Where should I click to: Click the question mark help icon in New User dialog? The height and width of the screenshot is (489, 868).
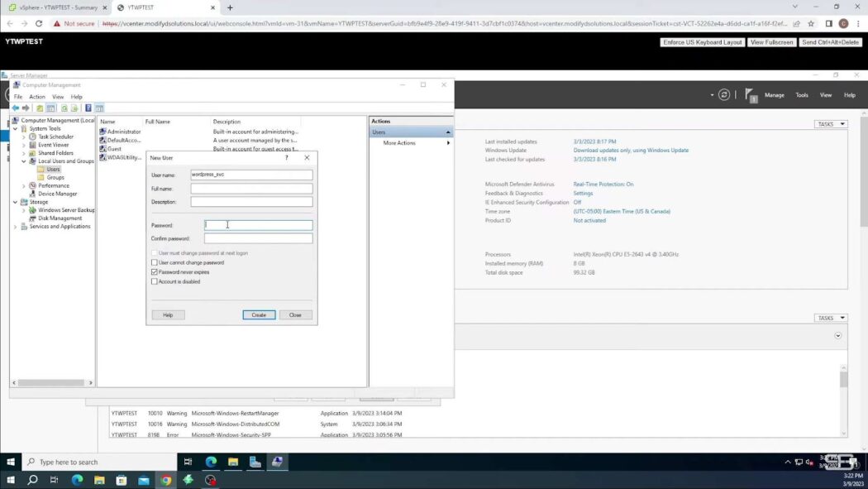click(286, 158)
